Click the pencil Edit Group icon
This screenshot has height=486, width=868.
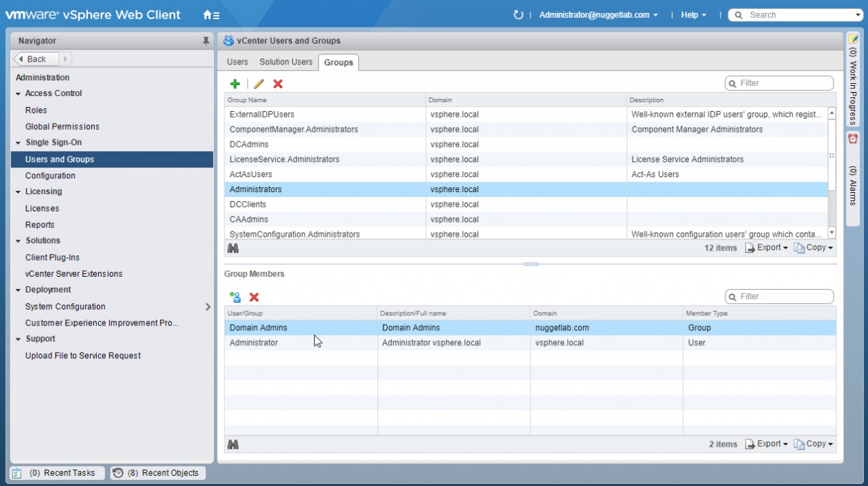[259, 84]
